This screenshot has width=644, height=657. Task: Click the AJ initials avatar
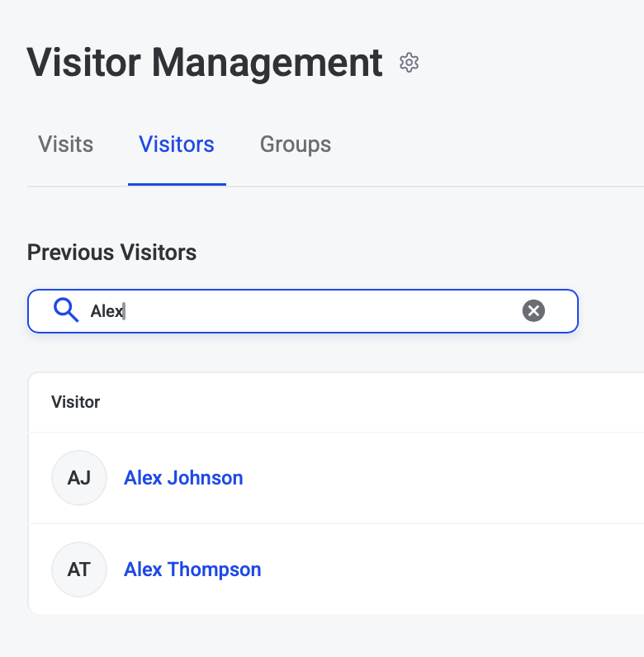point(79,478)
